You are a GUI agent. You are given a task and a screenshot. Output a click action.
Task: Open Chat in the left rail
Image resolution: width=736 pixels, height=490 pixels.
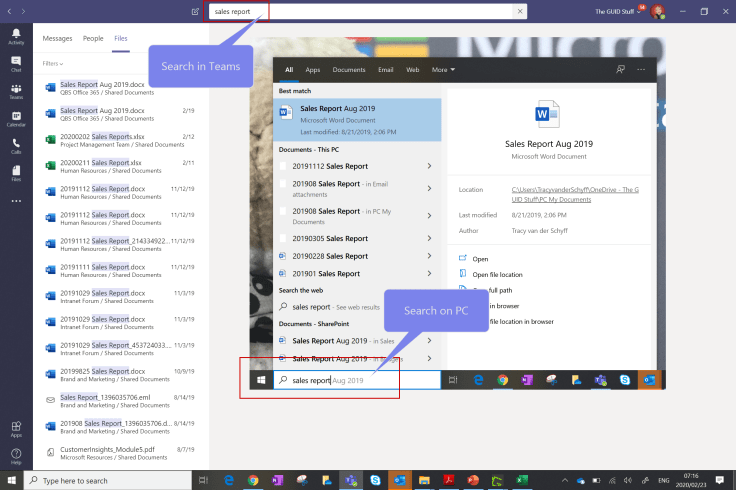point(16,64)
